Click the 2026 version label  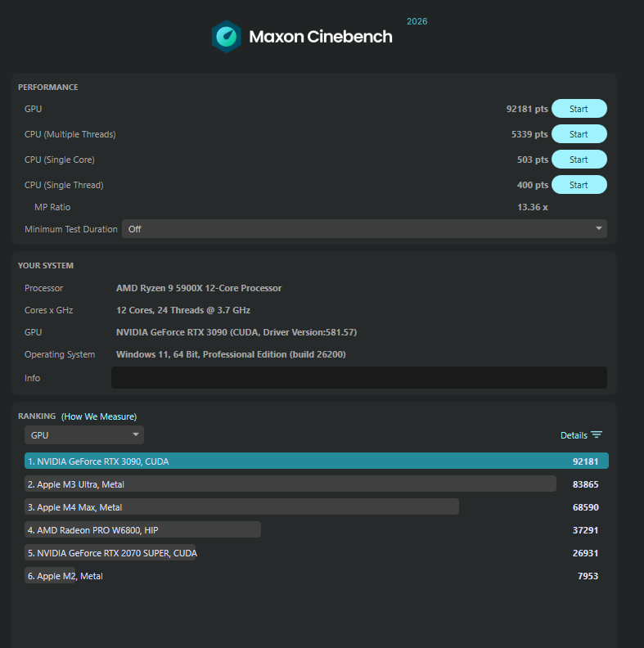417,21
